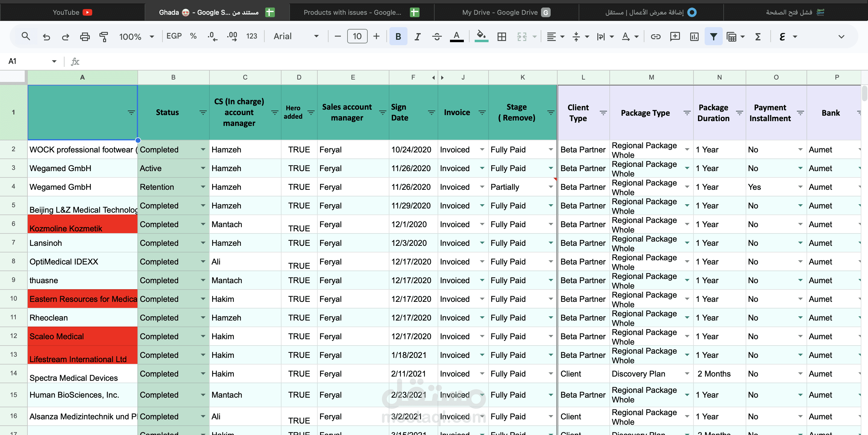Viewport: 868px width, 435px height.
Task: Open Status column filter dropdown
Action: 203,112
